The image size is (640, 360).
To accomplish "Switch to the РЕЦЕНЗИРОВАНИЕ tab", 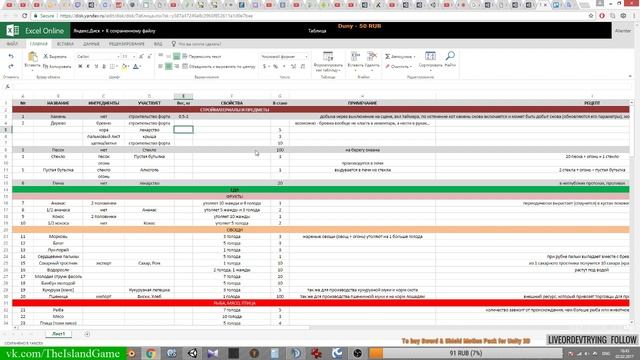I will tap(127, 44).
